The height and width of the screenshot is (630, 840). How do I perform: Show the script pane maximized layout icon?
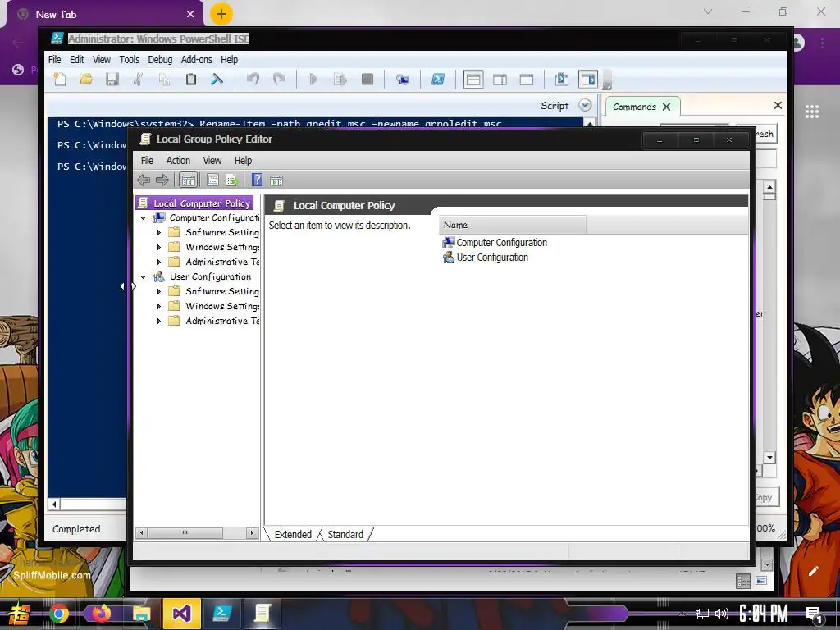click(527, 80)
